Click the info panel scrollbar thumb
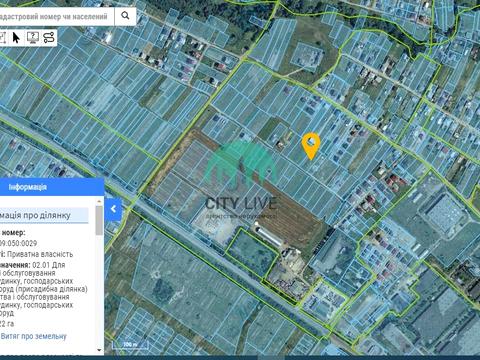Viewport: 480px width, 360px height. (99, 221)
